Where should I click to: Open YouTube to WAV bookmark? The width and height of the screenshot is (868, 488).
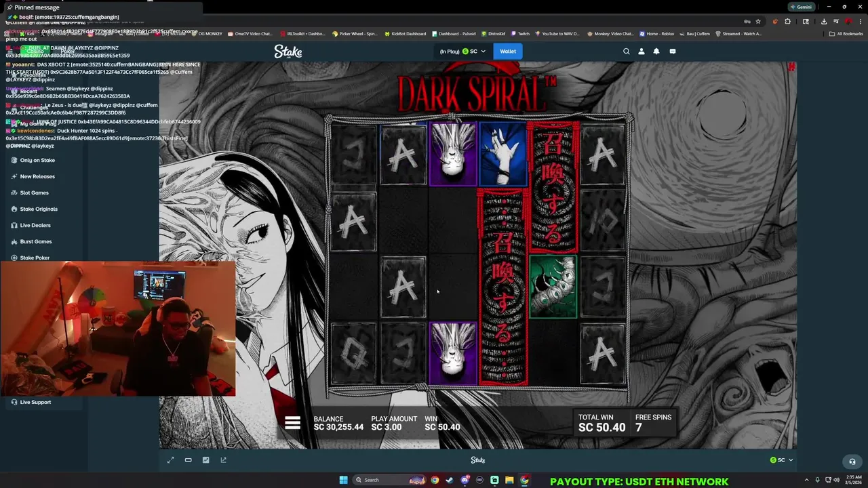coord(558,33)
